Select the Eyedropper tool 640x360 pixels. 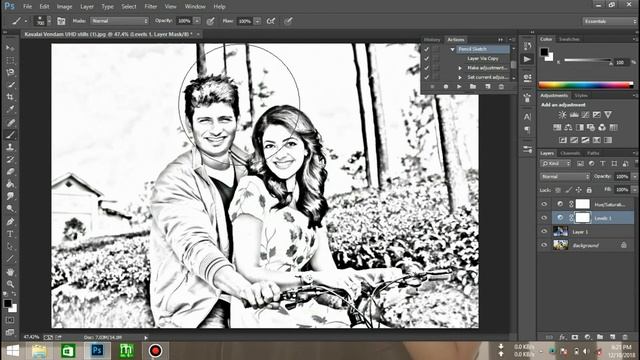tap(10, 109)
